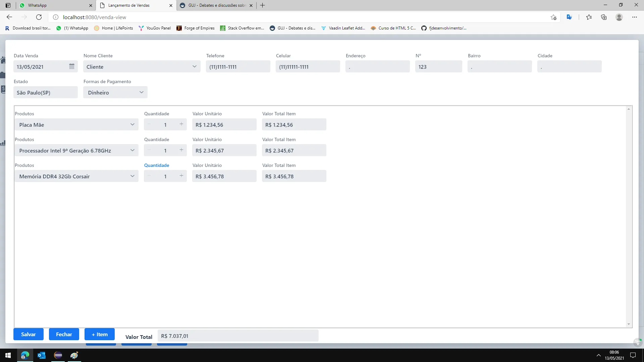Click the Edge icon in taskbar
The width and height of the screenshot is (644, 362).
tap(25, 355)
